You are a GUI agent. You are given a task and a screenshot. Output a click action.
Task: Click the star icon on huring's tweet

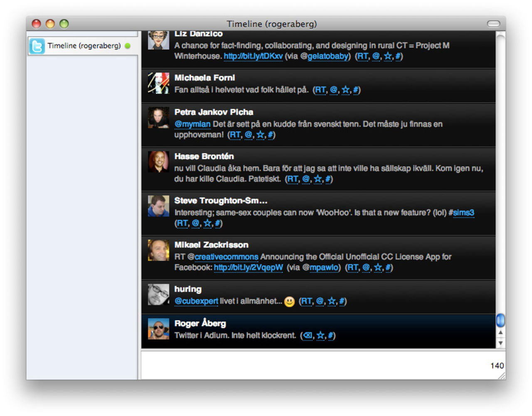point(331,301)
